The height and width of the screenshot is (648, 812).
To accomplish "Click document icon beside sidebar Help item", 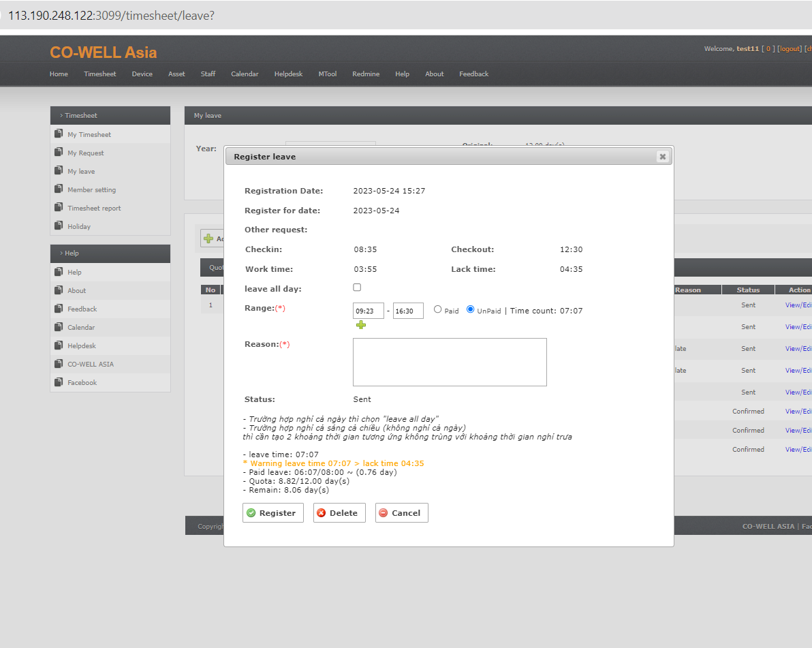I will [59, 271].
